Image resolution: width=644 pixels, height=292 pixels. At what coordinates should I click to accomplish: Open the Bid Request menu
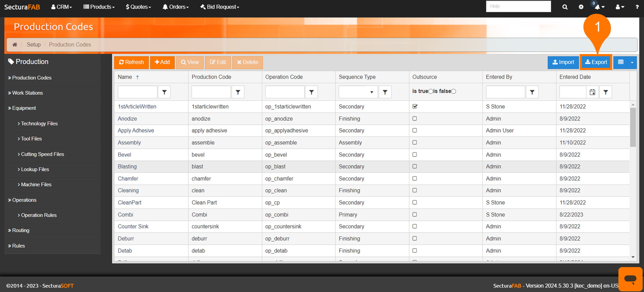[220, 7]
